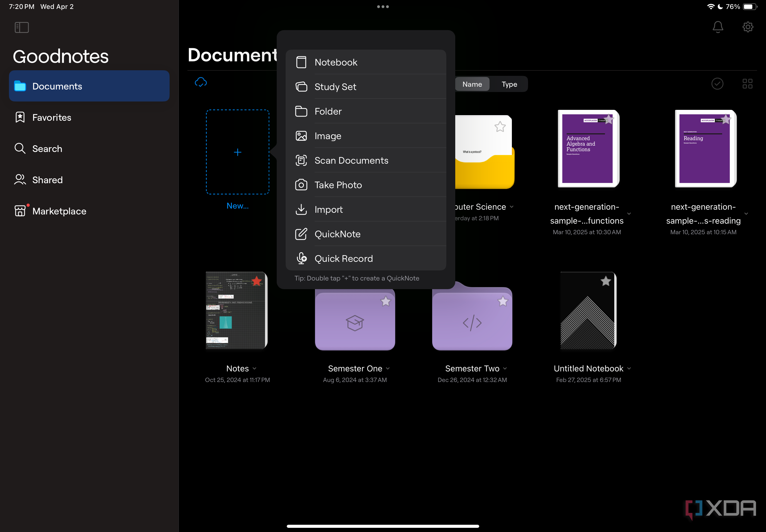
Task: Click the New... dashed placeholder tile
Action: [237, 152]
